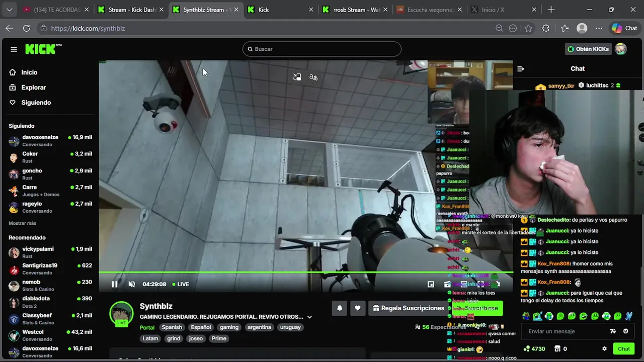Open a new browser tab
This screenshot has height=362, width=644.
coord(551,10)
